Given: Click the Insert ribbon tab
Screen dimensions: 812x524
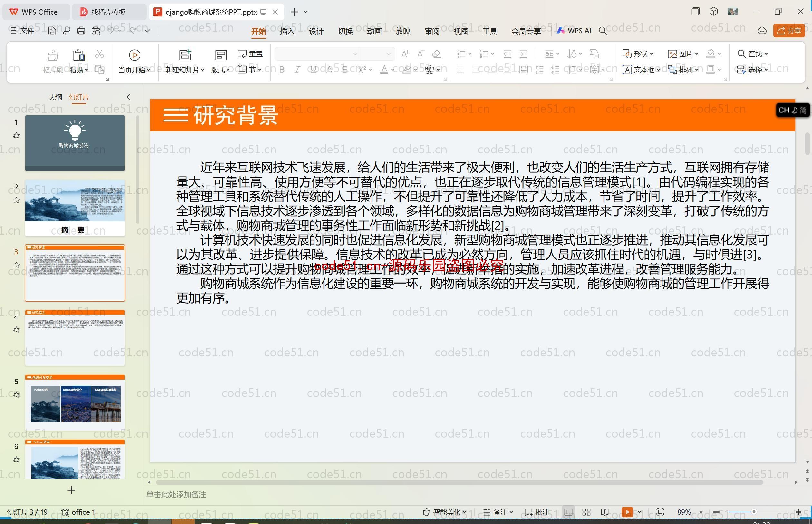Looking at the screenshot, I should coord(286,31).
